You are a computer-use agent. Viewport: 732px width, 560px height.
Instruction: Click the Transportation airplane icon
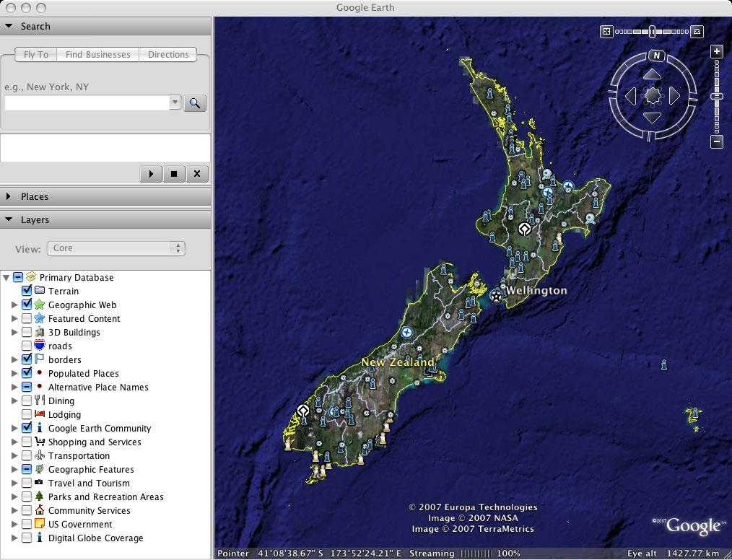40,455
